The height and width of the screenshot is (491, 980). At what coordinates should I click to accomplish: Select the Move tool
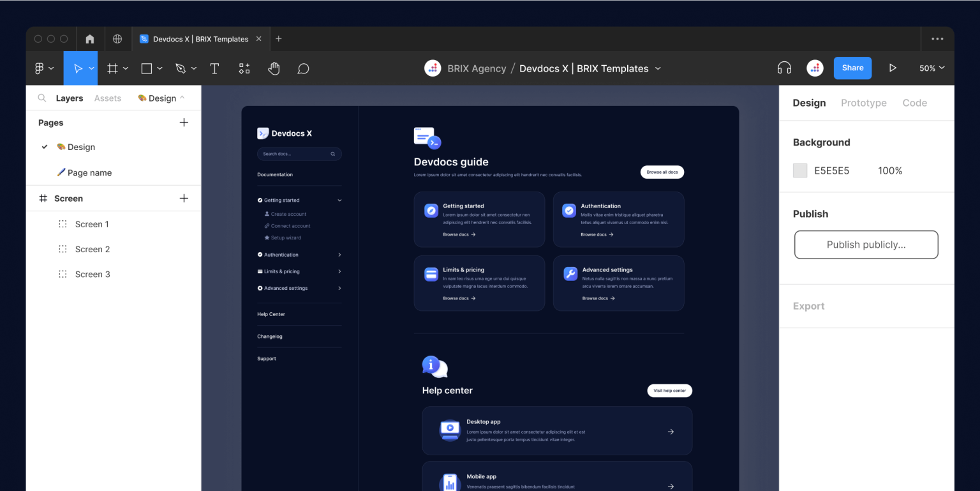[x=77, y=68]
